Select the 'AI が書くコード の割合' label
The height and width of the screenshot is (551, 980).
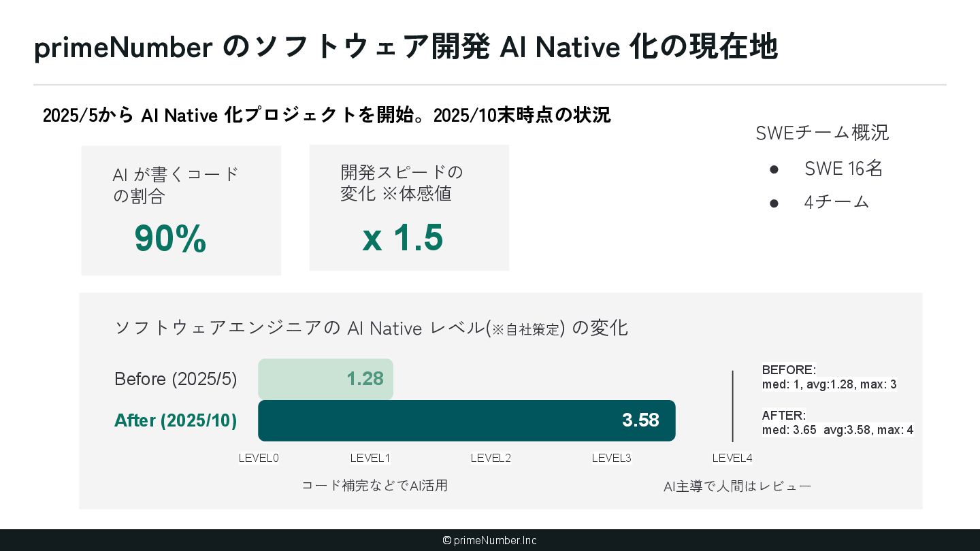tap(176, 185)
